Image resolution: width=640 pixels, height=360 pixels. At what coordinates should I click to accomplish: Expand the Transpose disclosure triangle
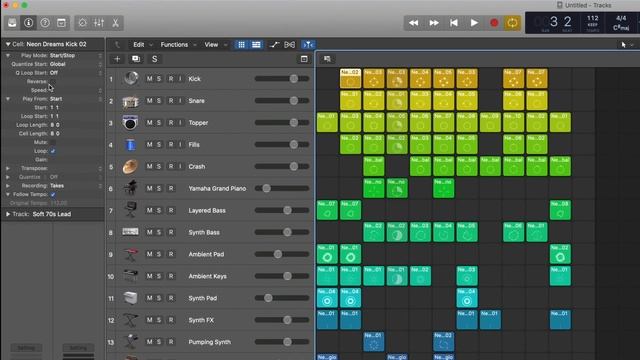pyautogui.click(x=8, y=168)
